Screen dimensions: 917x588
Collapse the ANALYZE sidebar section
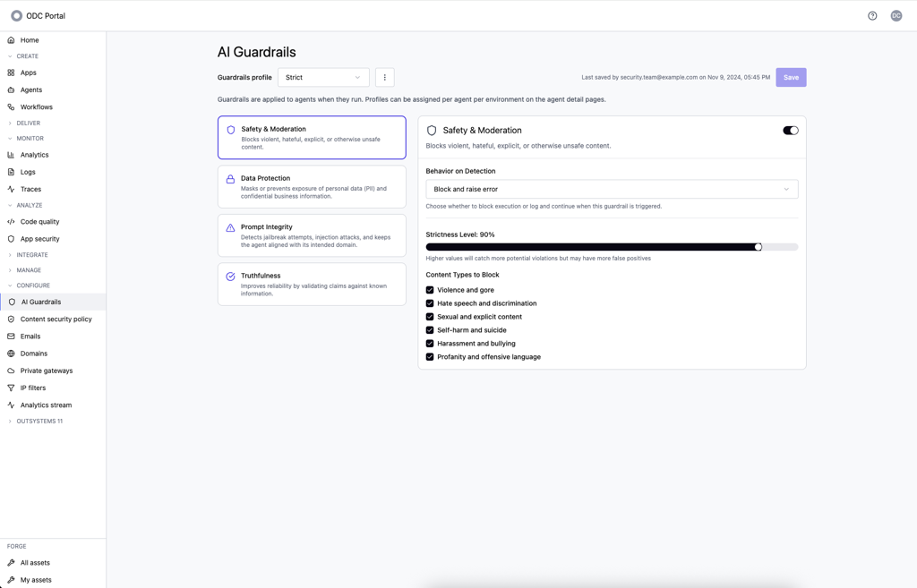pyautogui.click(x=24, y=206)
